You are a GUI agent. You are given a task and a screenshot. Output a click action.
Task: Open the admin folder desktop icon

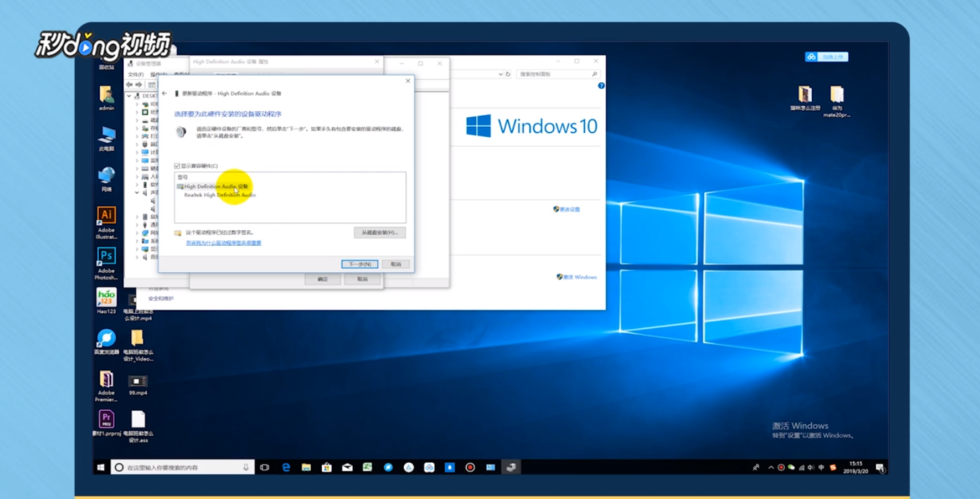click(x=106, y=98)
